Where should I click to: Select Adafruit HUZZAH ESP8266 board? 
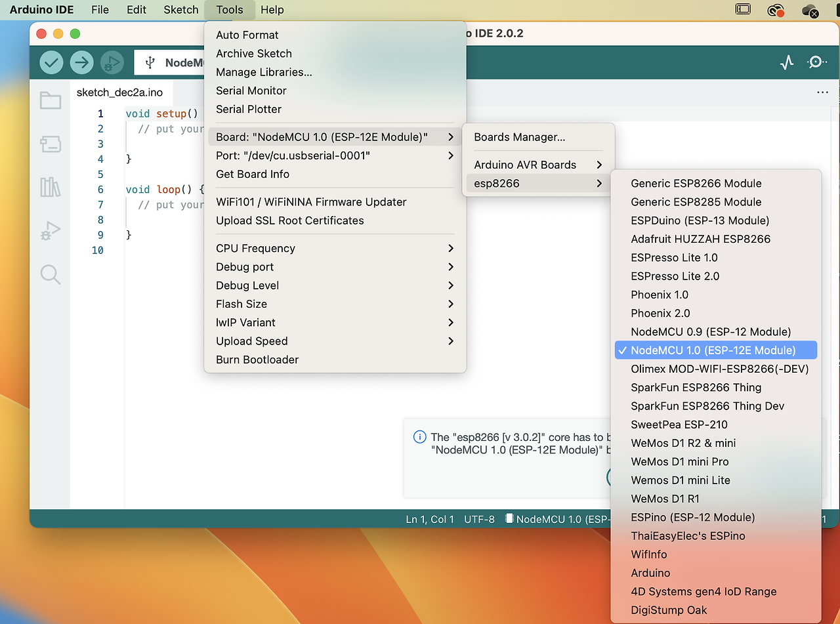(x=716, y=239)
